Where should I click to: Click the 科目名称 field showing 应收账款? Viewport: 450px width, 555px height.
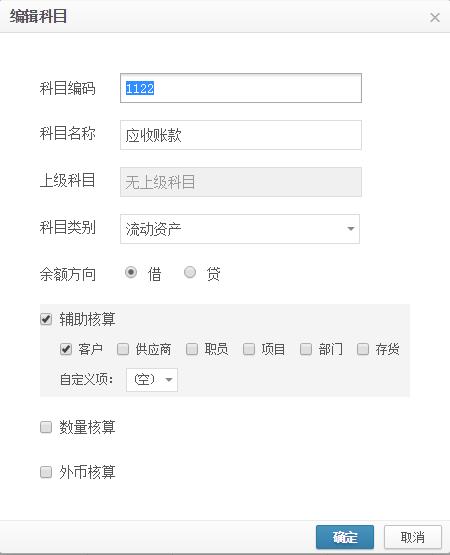[241, 135]
